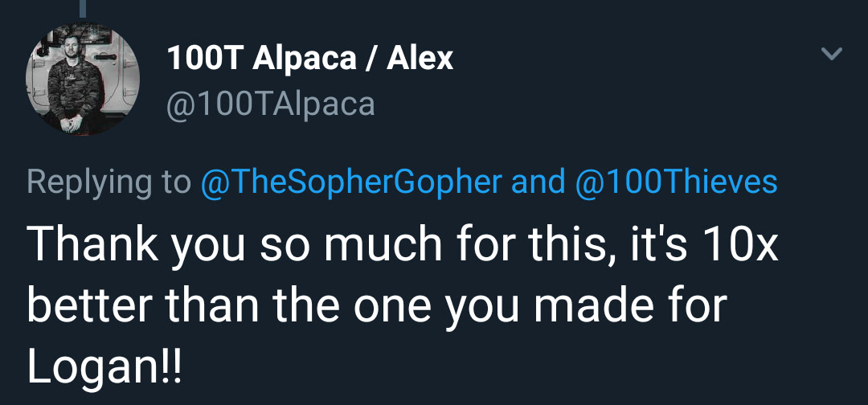Click blank space between handle and chevron
Viewport: 868px width, 405px height.
(603, 104)
